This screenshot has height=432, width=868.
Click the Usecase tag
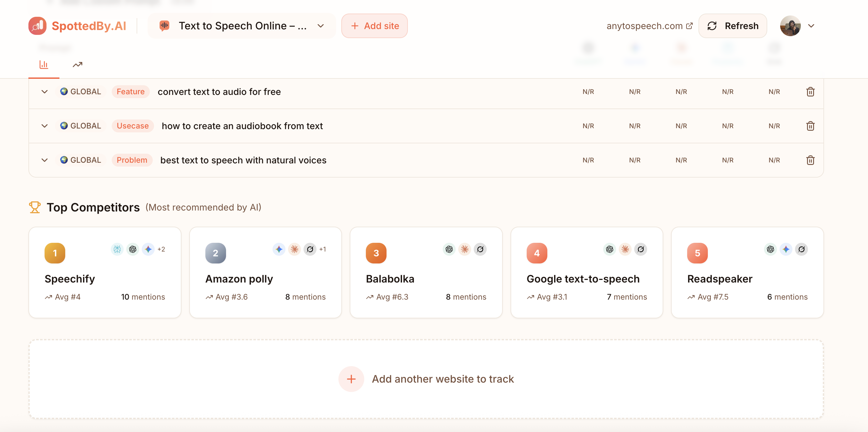(x=132, y=126)
